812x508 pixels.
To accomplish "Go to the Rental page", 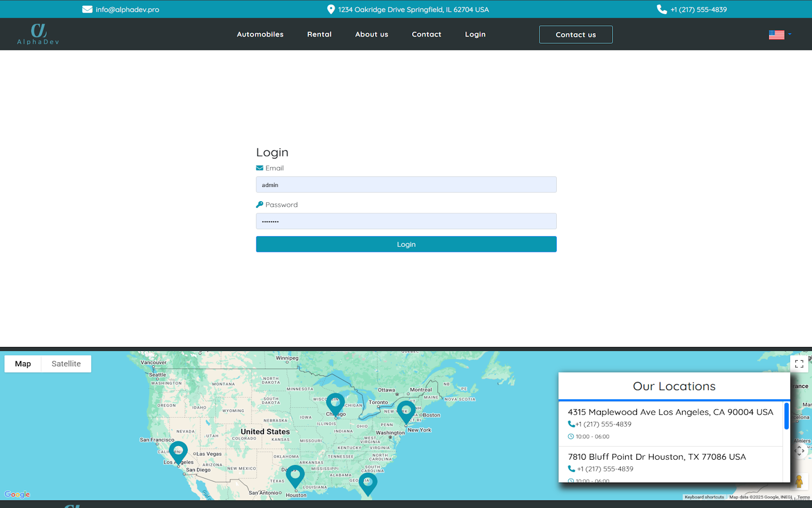I will coord(319,35).
